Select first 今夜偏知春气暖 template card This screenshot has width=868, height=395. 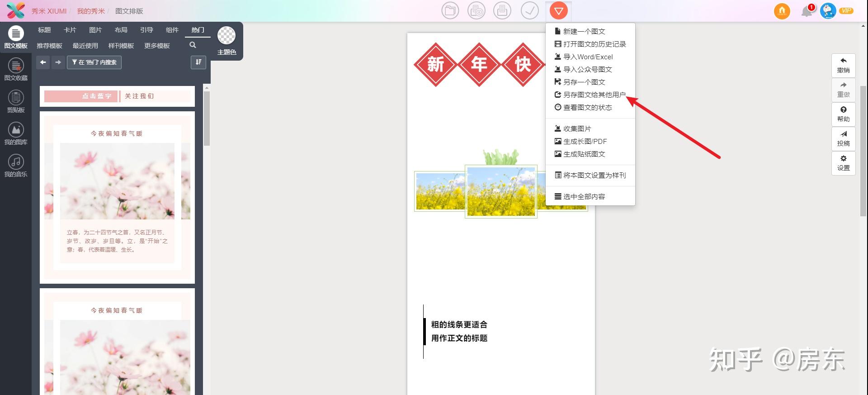click(117, 197)
